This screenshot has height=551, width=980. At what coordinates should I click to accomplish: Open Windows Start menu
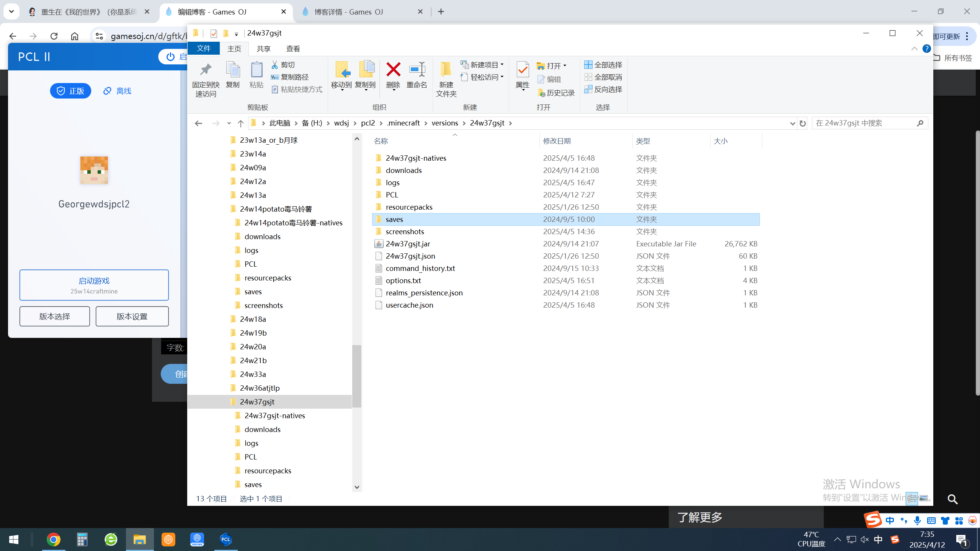(14, 540)
